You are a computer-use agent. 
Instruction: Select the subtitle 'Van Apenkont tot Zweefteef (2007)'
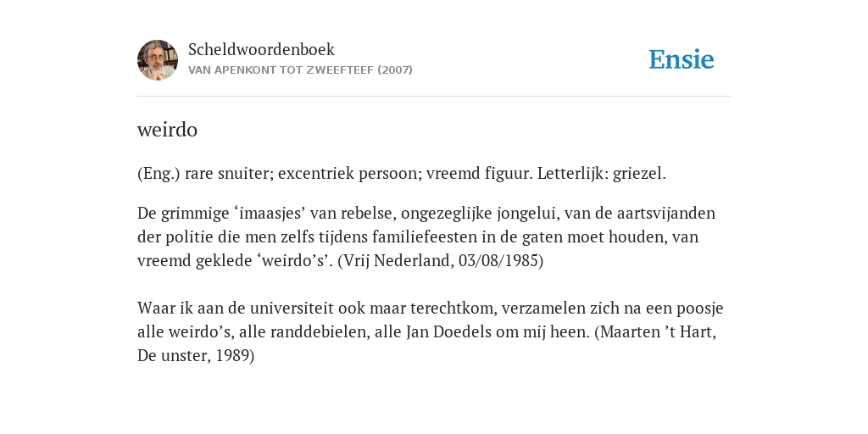tap(300, 70)
